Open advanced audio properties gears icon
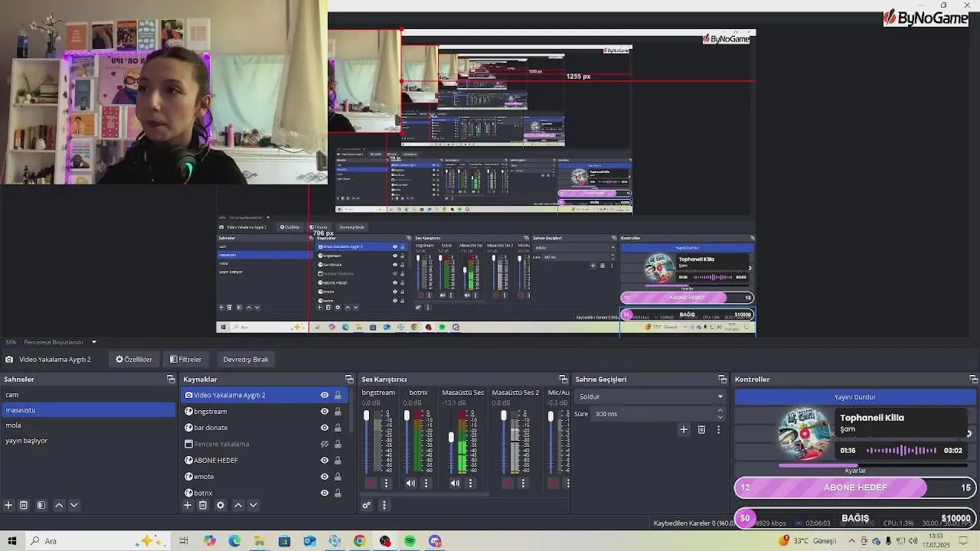Screen dimensions: 980x551 point(367,505)
